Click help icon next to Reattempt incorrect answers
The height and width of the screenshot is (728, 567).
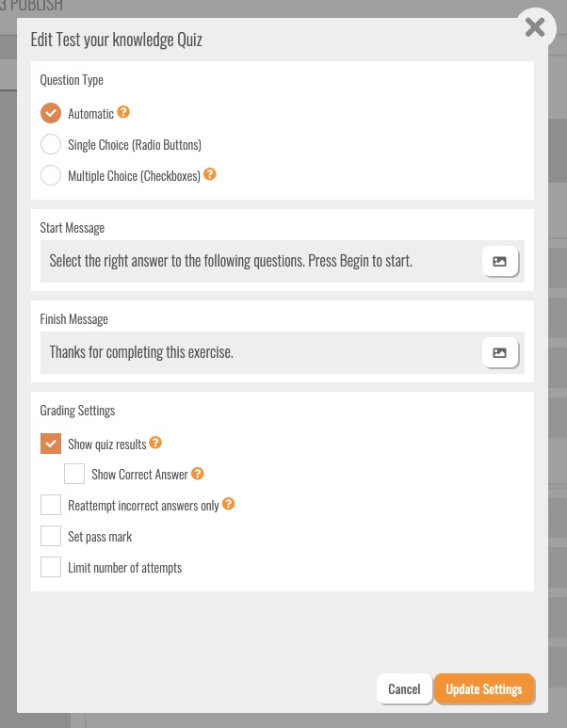point(229,505)
